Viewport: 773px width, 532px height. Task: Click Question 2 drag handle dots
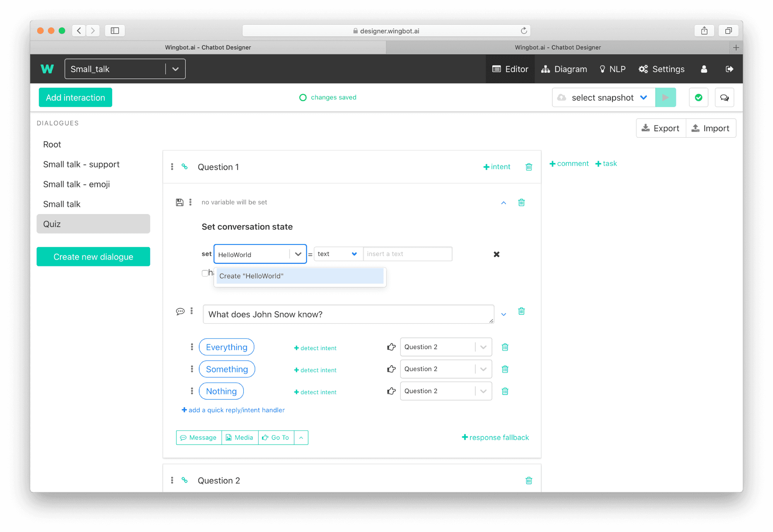click(x=172, y=480)
